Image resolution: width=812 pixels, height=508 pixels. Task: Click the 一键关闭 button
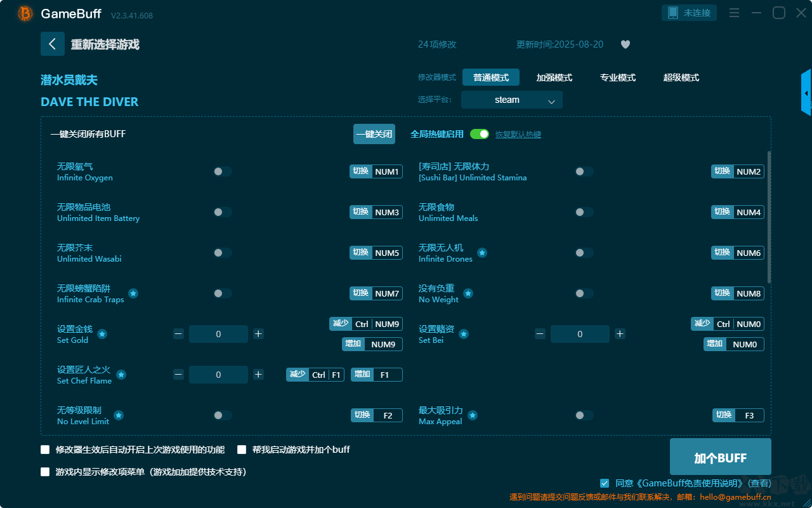(x=374, y=134)
